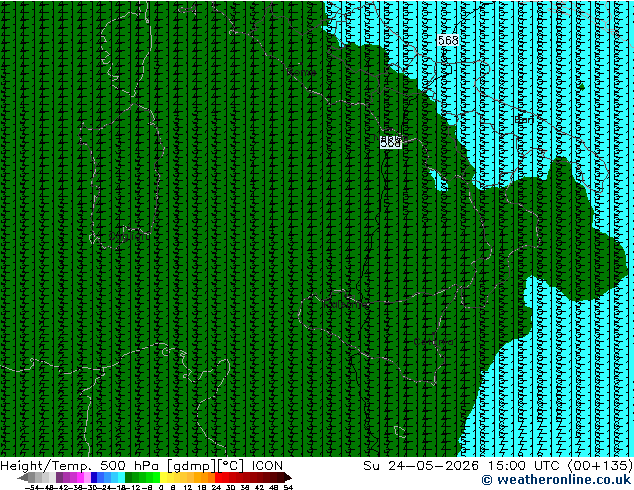The height and width of the screenshot is (490, 634).
Task: Click the dark right arrow of color scale
Action: click(x=287, y=478)
